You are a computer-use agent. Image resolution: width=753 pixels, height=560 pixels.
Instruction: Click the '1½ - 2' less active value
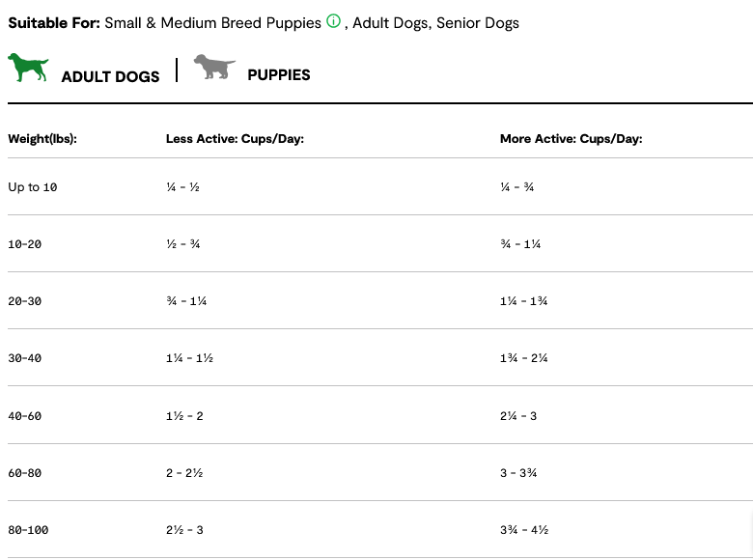tap(184, 416)
